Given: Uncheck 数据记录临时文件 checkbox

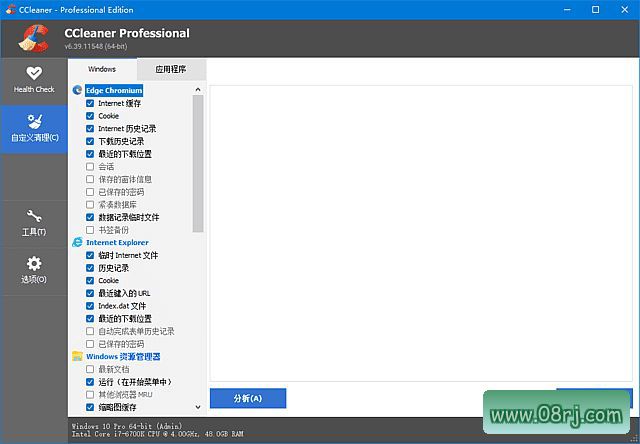Looking at the screenshot, I should (x=90, y=217).
